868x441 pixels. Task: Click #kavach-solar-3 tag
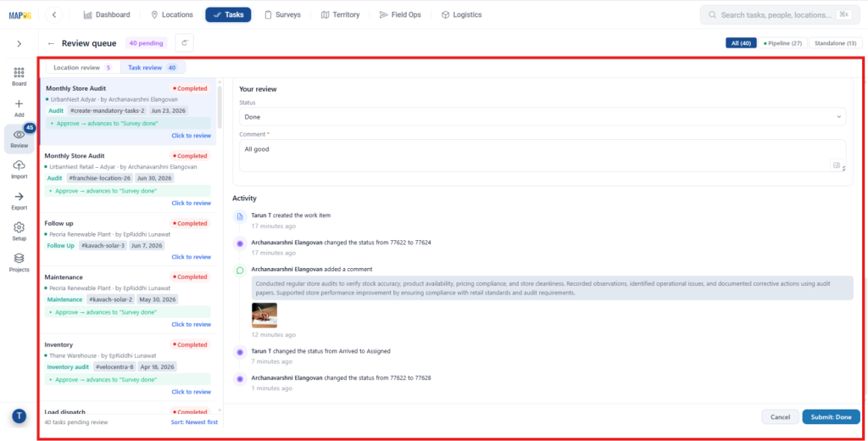click(x=103, y=245)
